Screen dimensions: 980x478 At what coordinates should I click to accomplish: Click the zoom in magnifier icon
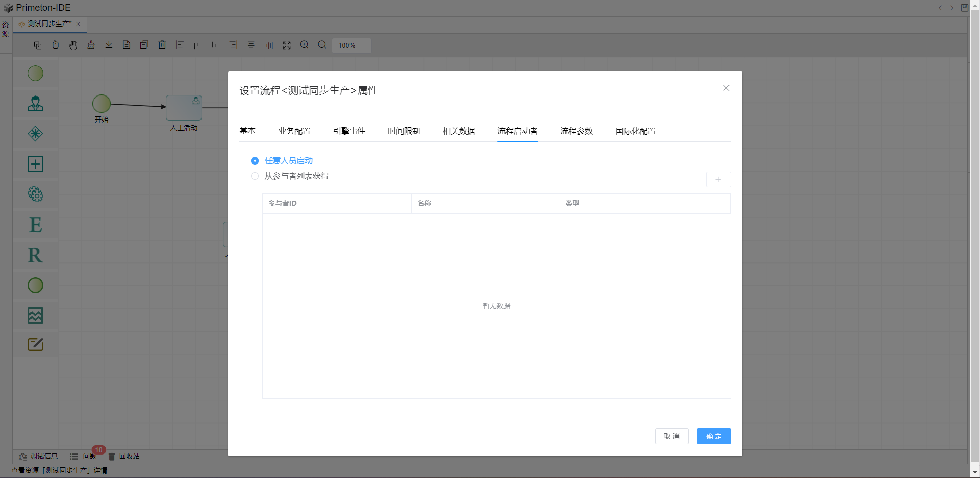pyautogui.click(x=305, y=45)
